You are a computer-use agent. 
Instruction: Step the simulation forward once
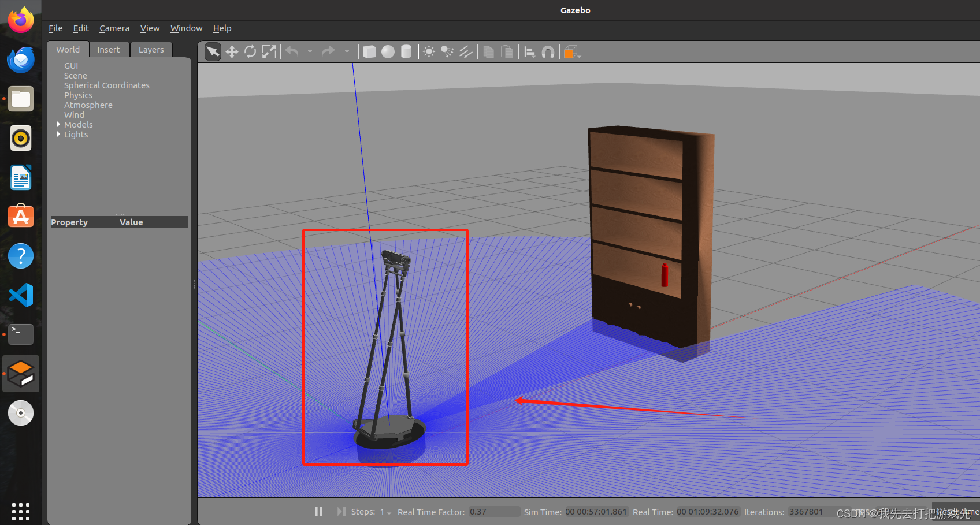[x=341, y=512]
